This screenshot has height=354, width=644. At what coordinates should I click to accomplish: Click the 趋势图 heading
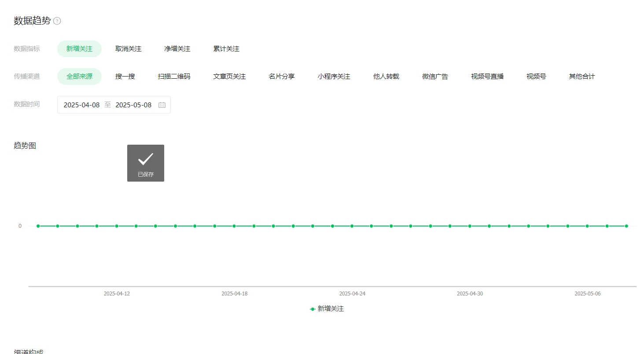(x=25, y=146)
